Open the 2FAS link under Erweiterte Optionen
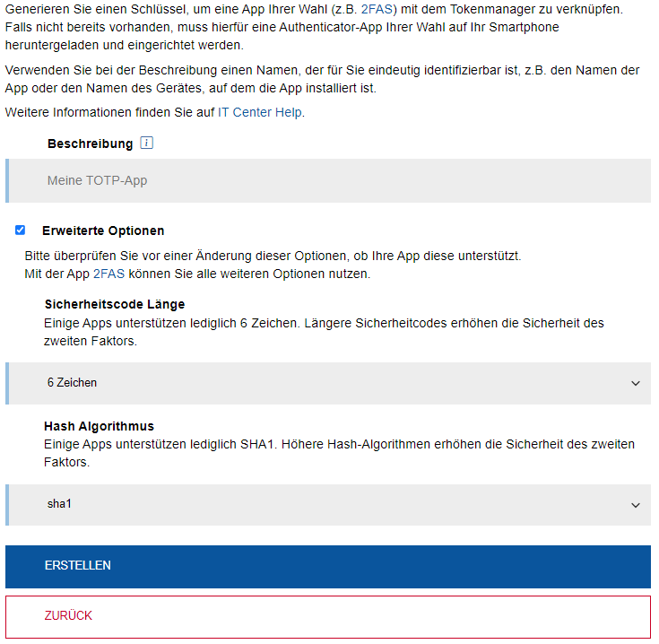 pyautogui.click(x=108, y=274)
